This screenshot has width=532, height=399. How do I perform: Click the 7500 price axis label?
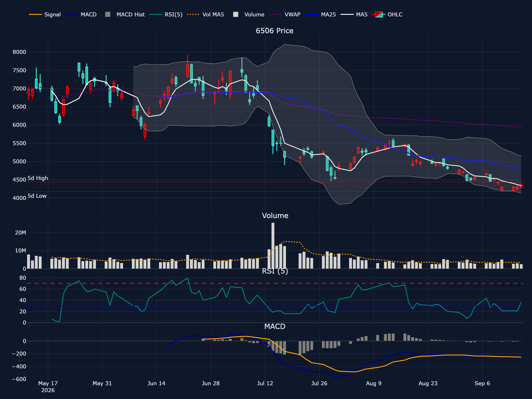pyautogui.click(x=19, y=70)
